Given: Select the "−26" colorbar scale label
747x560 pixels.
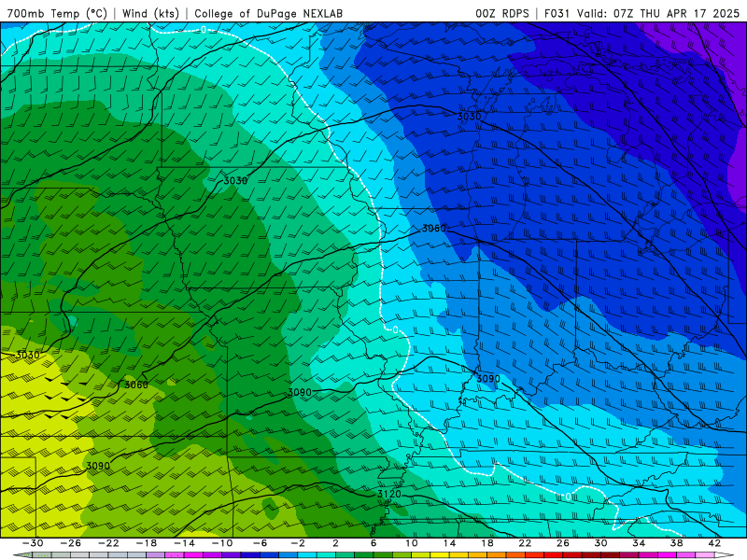Looking at the screenshot, I should (71, 543).
